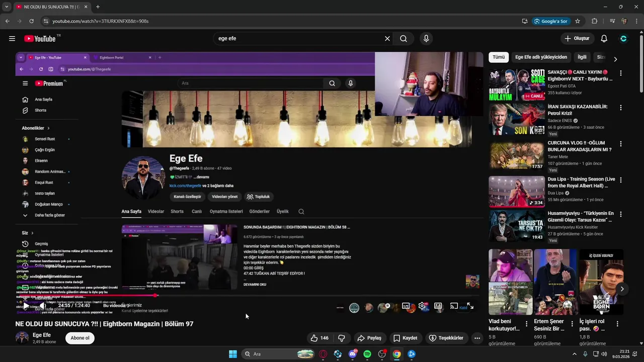
Task: Open Ege Efe channel avatar below video
Action: click(x=22, y=338)
